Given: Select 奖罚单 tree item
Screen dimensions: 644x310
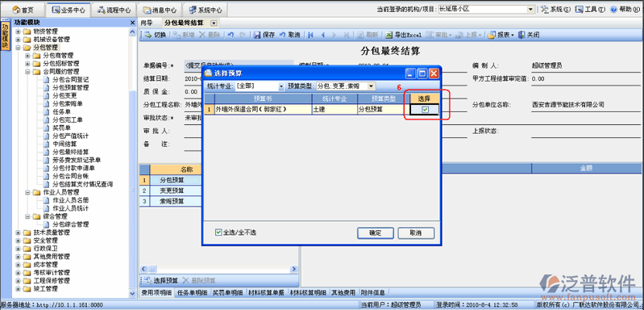Looking at the screenshot, I should (x=62, y=128).
